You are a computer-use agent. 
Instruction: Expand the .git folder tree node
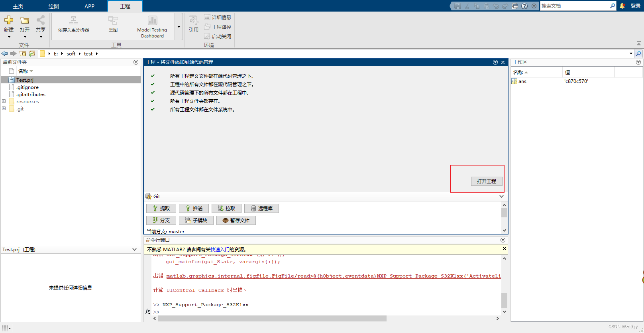coord(4,108)
